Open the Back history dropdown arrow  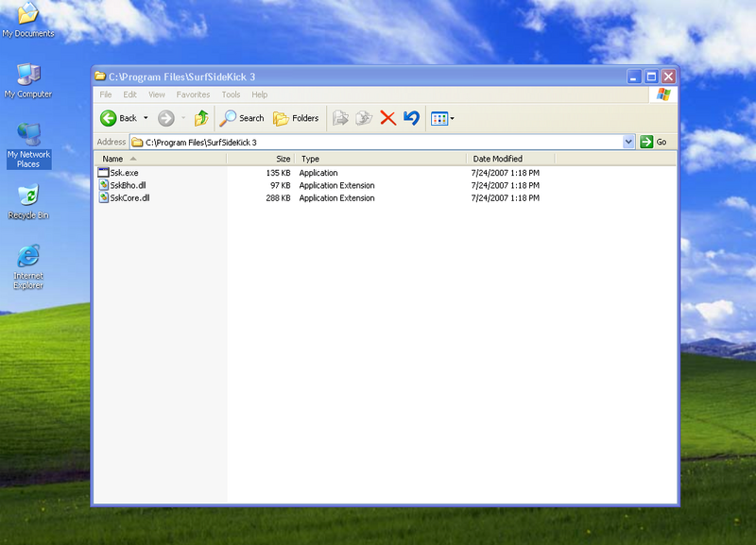tap(146, 118)
